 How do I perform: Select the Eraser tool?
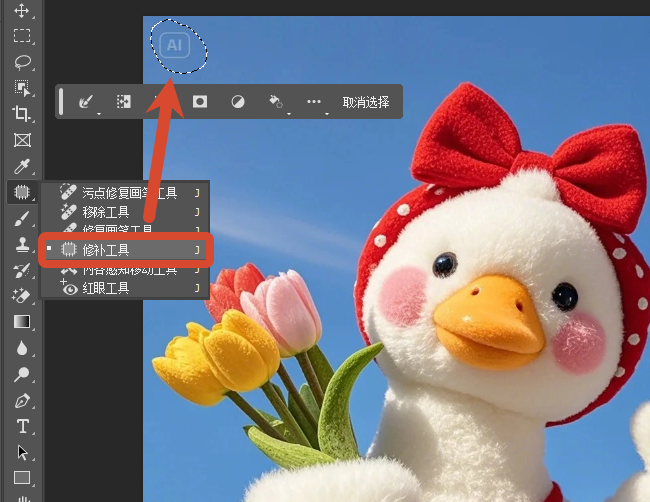click(22, 296)
